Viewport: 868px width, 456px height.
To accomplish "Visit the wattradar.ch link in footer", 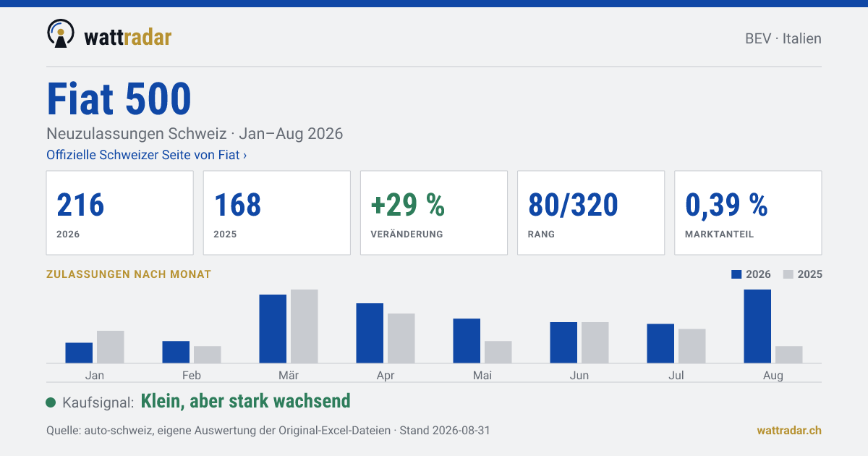I will pos(789,430).
